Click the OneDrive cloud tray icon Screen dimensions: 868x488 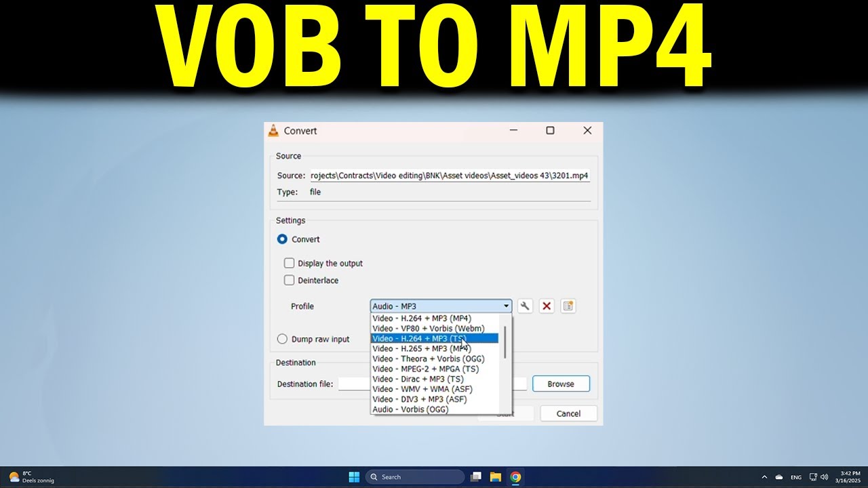point(779,476)
